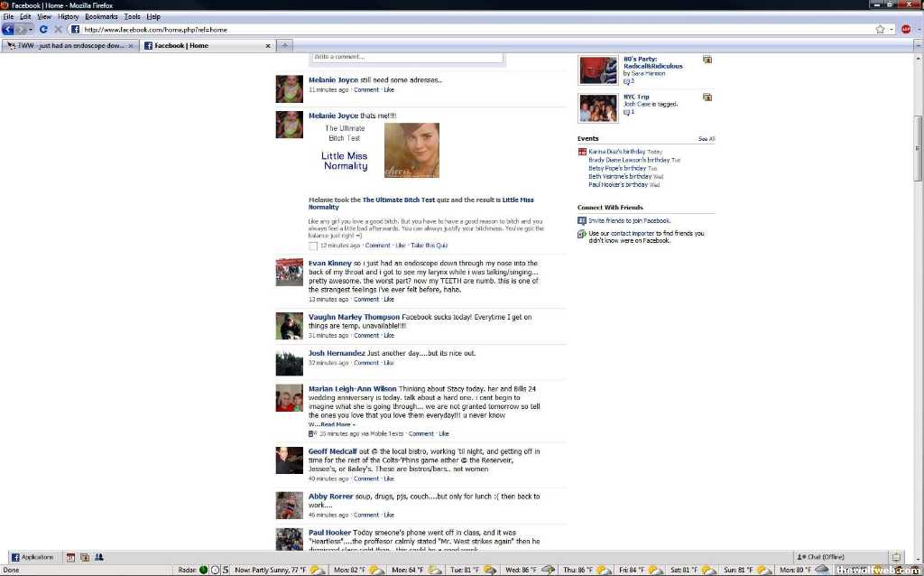Viewport: 924px width, 576px height.
Task: Open the Tools menu
Action: click(x=132, y=17)
